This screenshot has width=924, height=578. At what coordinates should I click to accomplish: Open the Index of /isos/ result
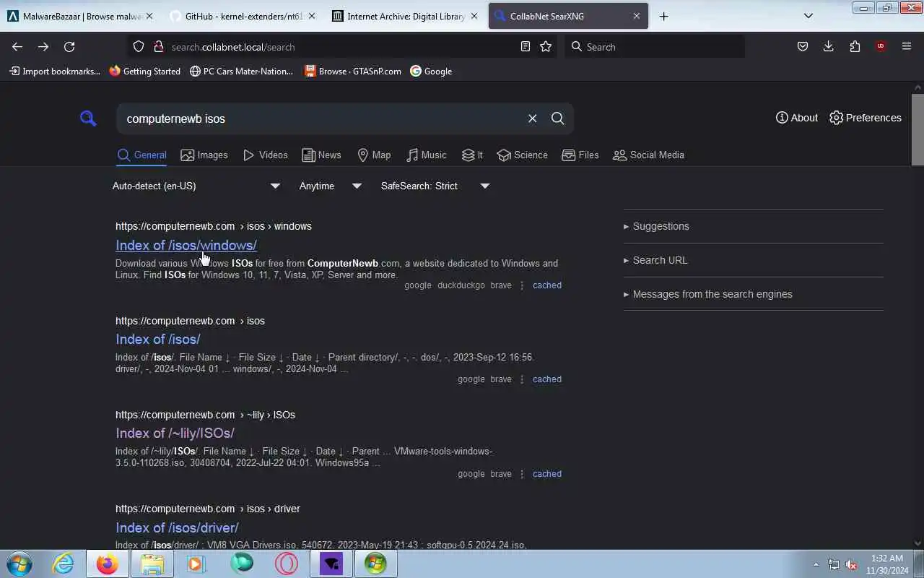[x=158, y=339]
